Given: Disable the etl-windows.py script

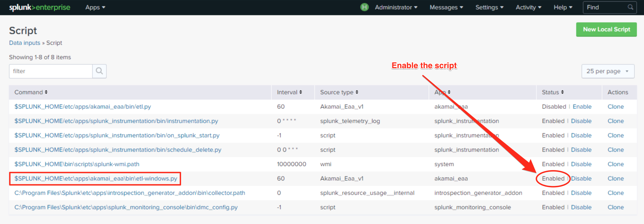Looking at the screenshot, I should 581,178.
